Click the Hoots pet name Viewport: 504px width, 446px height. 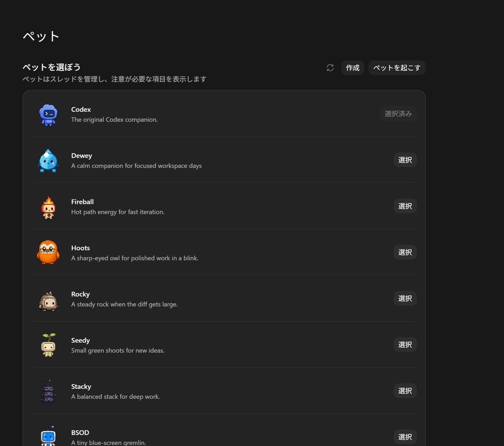pos(80,248)
